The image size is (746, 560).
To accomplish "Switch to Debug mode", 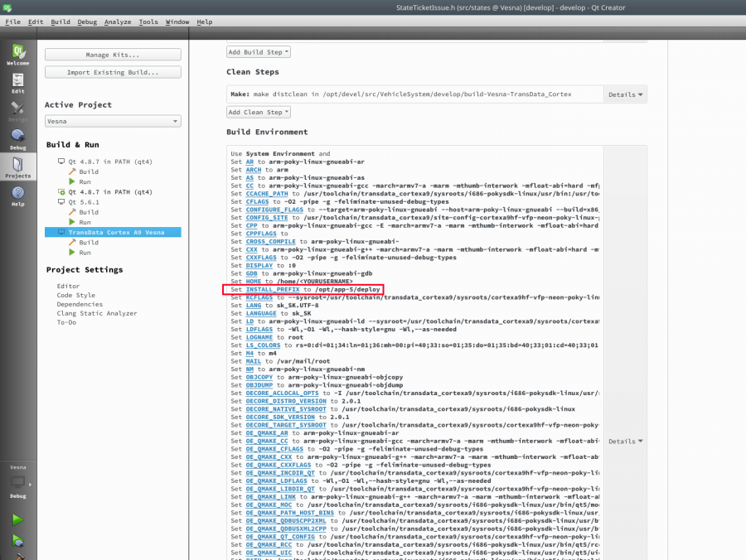I will [x=18, y=135].
